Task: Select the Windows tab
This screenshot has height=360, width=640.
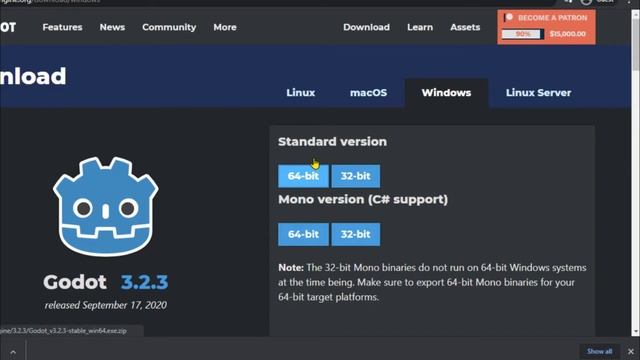Action: click(446, 93)
